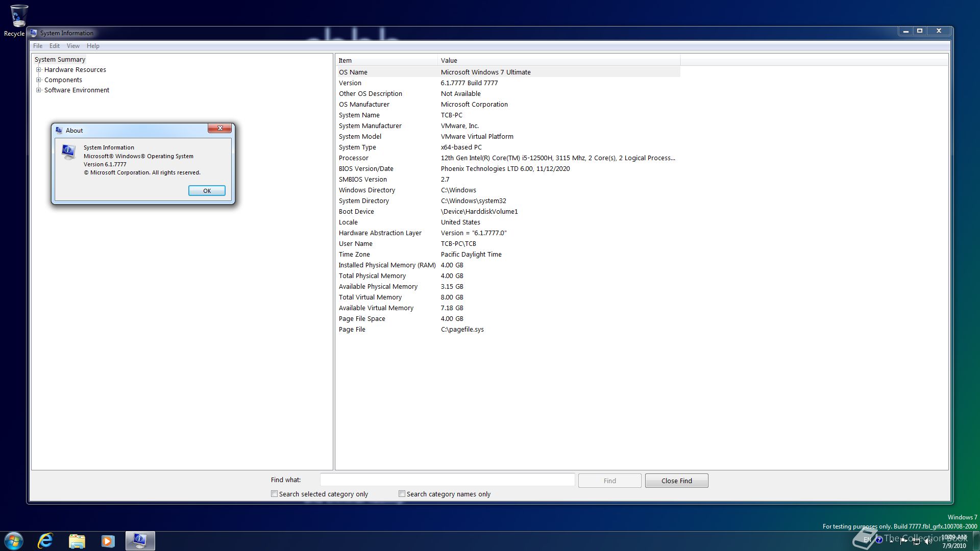Click 'C:\Windows\system32' value
This screenshot has height=551, width=980.
[x=474, y=201]
